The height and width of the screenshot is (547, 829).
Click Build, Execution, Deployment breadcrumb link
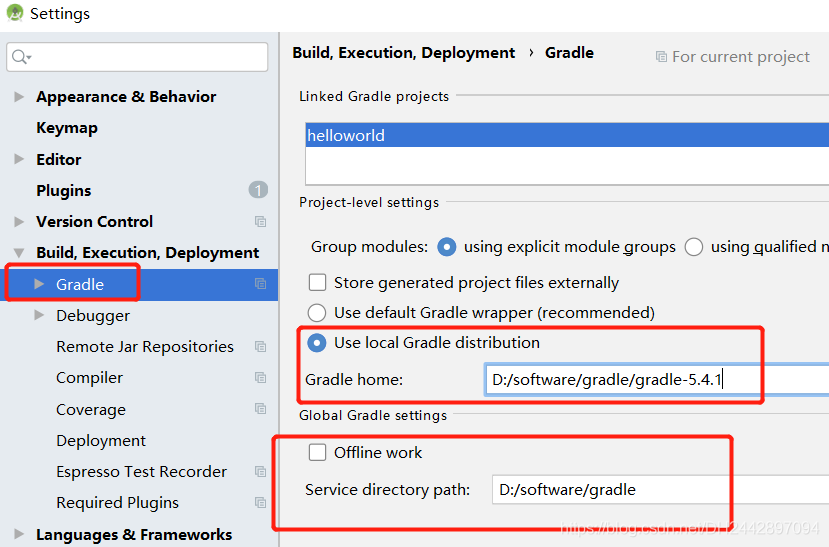pyautogui.click(x=403, y=53)
